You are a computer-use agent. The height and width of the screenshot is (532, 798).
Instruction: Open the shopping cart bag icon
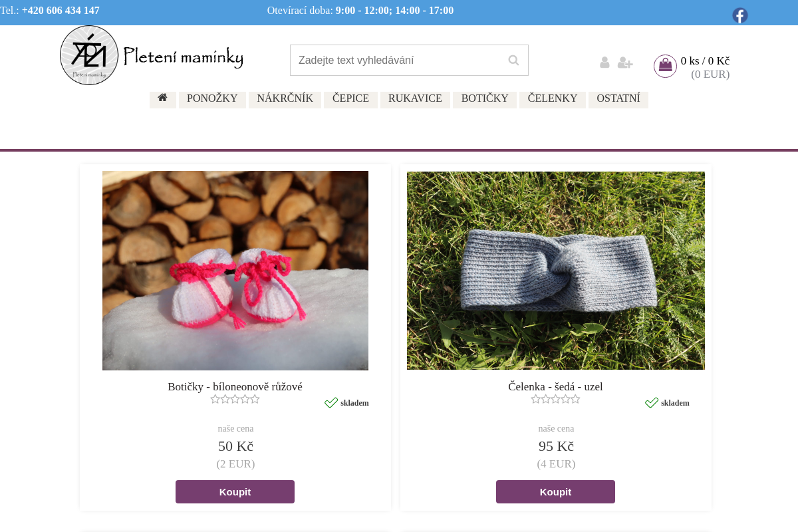pyautogui.click(x=665, y=66)
